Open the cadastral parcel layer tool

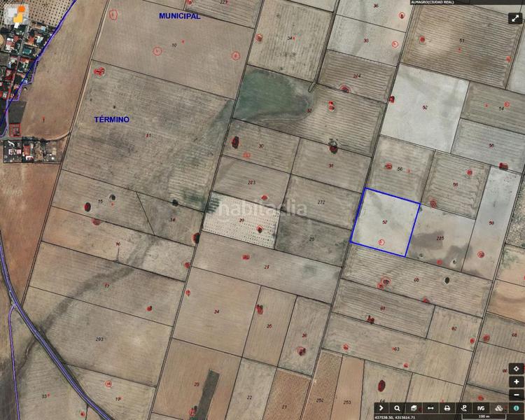click(414, 407)
